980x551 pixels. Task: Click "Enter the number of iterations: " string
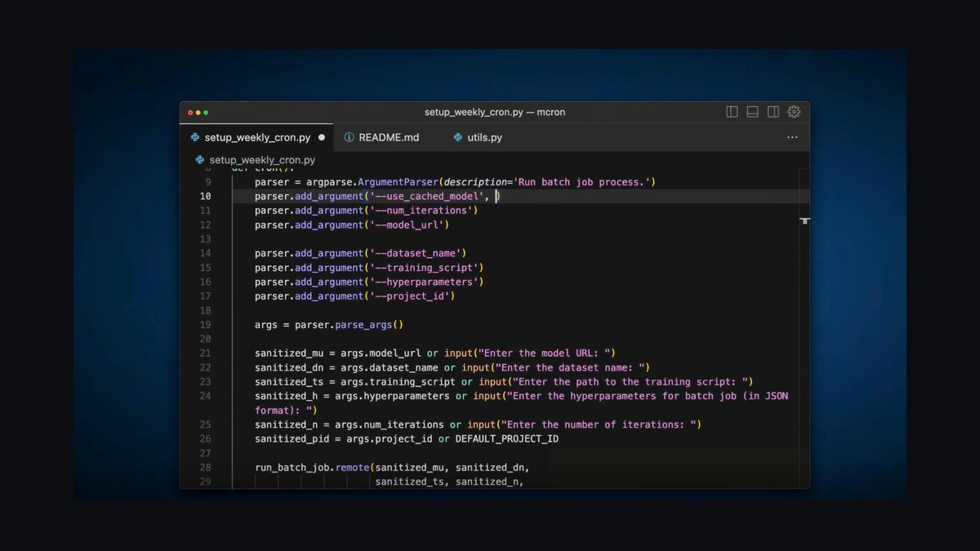click(598, 424)
